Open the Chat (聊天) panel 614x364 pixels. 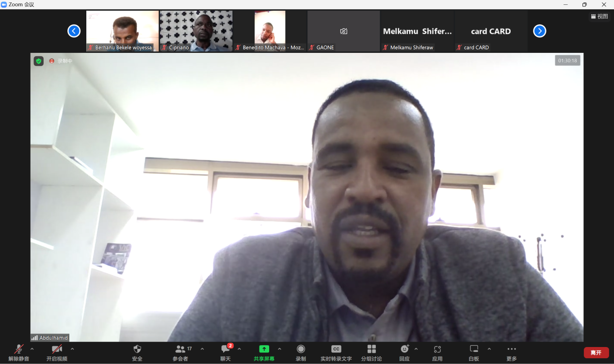[x=226, y=349]
